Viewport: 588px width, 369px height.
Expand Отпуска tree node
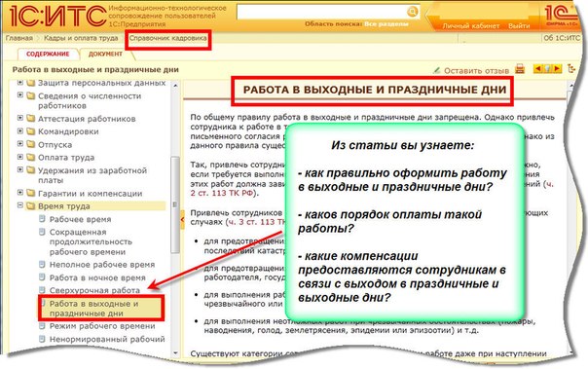(x=20, y=144)
